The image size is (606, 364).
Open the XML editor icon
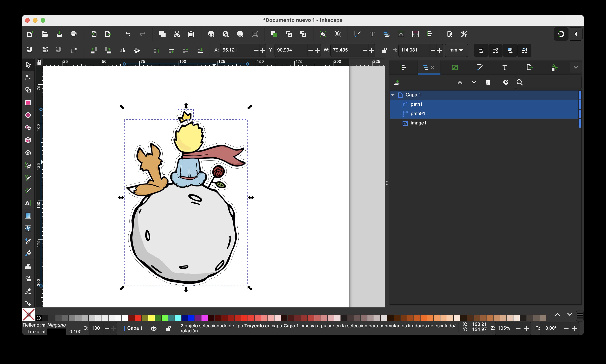click(x=401, y=34)
